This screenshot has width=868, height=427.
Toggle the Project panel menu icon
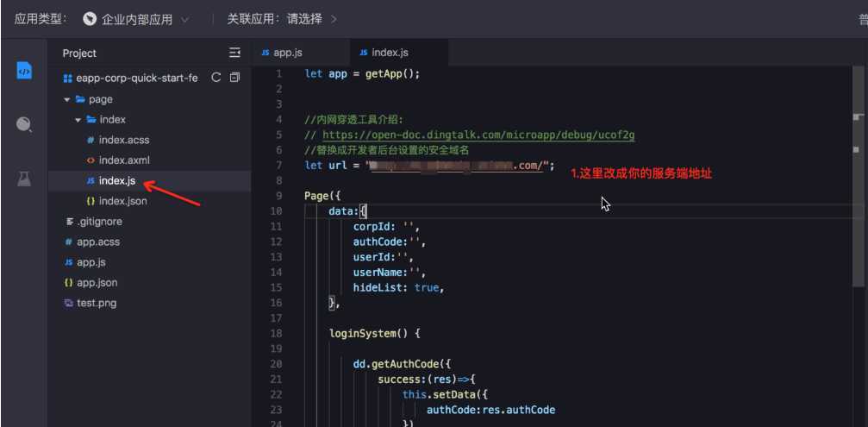tap(234, 53)
